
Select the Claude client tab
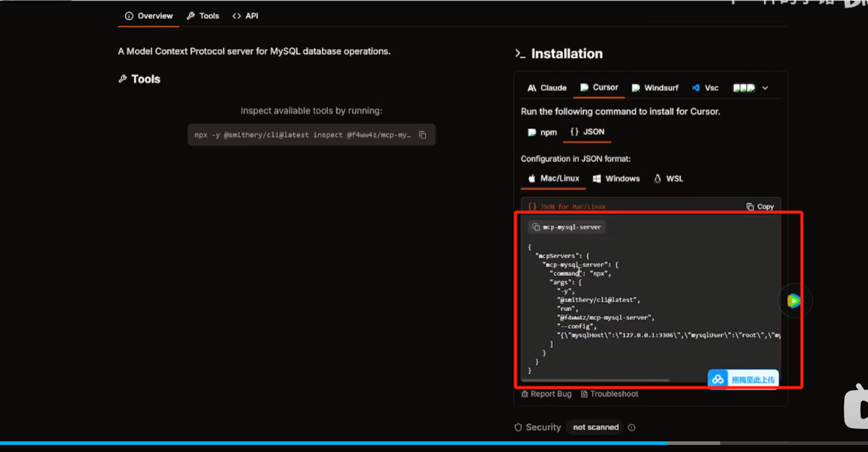point(547,87)
